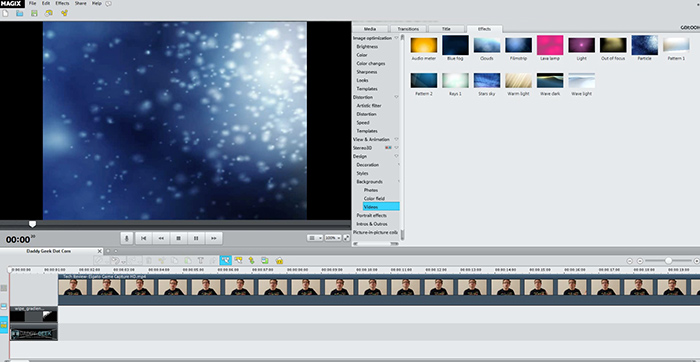Image resolution: width=700 pixels, height=362 pixels.
Task: Select Sharpness in the effects list
Action: click(367, 72)
